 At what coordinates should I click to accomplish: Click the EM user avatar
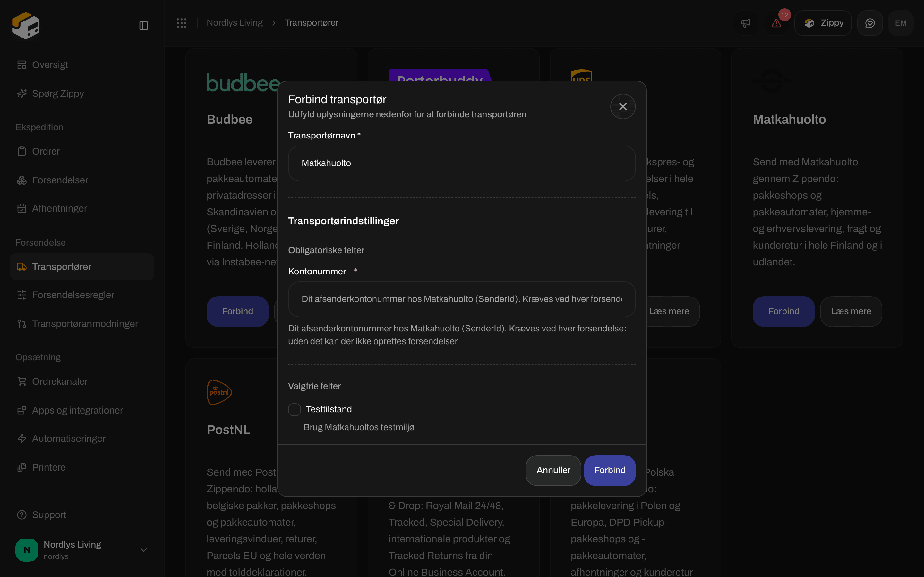tap(901, 23)
